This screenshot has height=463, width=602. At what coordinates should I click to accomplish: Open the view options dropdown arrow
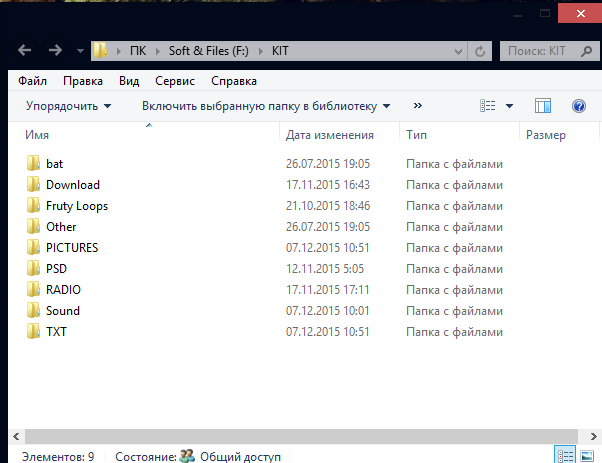click(x=509, y=106)
